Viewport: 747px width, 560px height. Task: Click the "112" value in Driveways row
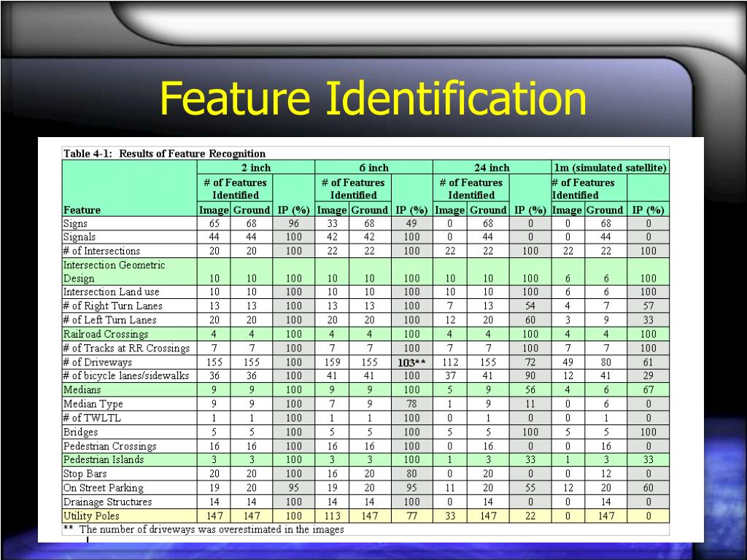coord(450,362)
